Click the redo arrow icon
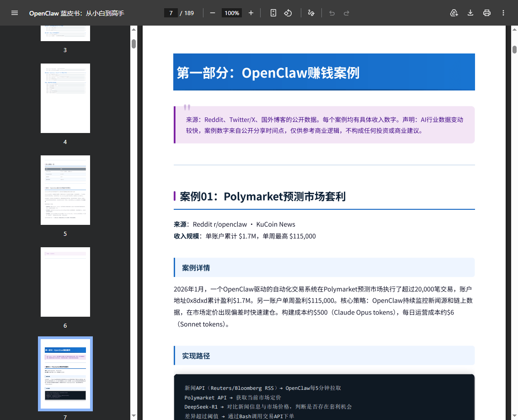The width and height of the screenshot is (518, 420). pos(347,13)
